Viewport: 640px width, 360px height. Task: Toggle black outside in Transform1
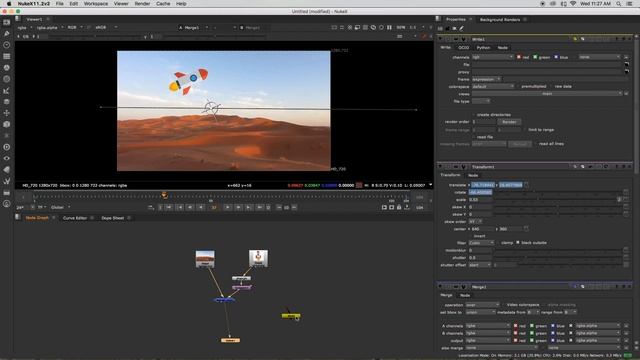coord(518,242)
